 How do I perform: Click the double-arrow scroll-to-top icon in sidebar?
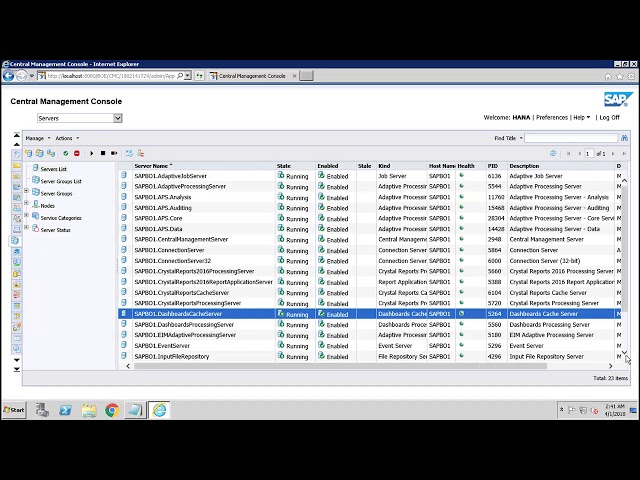[17, 135]
